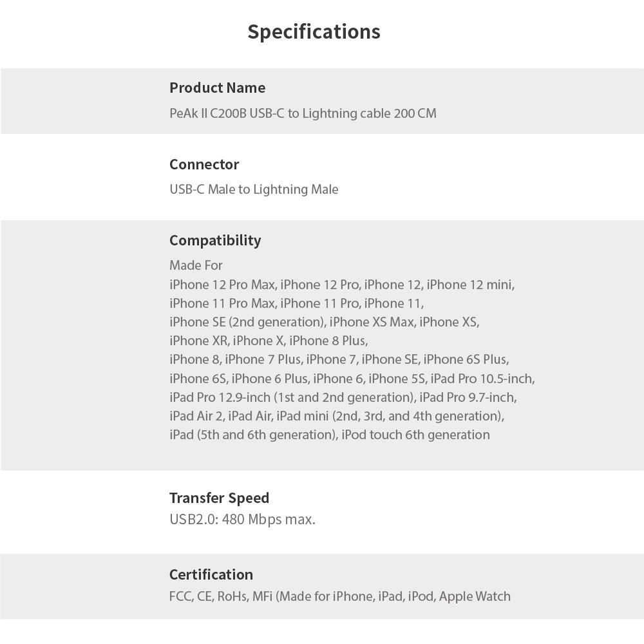
Task: Click the iPod touch 6th generation line
Action: [x=330, y=435]
